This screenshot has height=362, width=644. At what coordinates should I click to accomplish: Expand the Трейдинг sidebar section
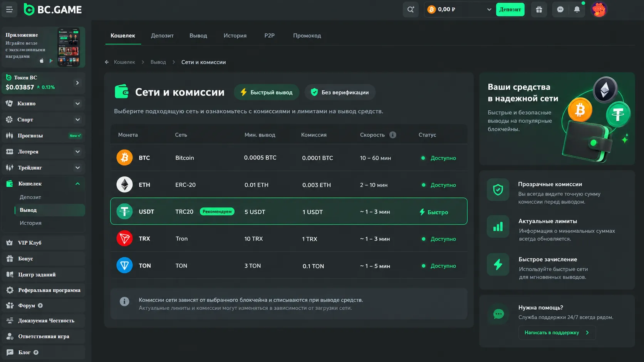(77, 168)
